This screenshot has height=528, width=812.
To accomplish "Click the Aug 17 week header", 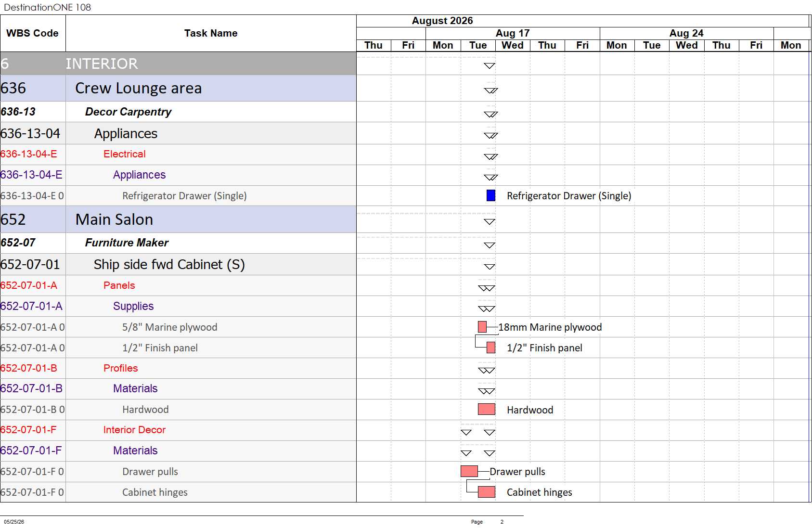I will click(x=513, y=33).
